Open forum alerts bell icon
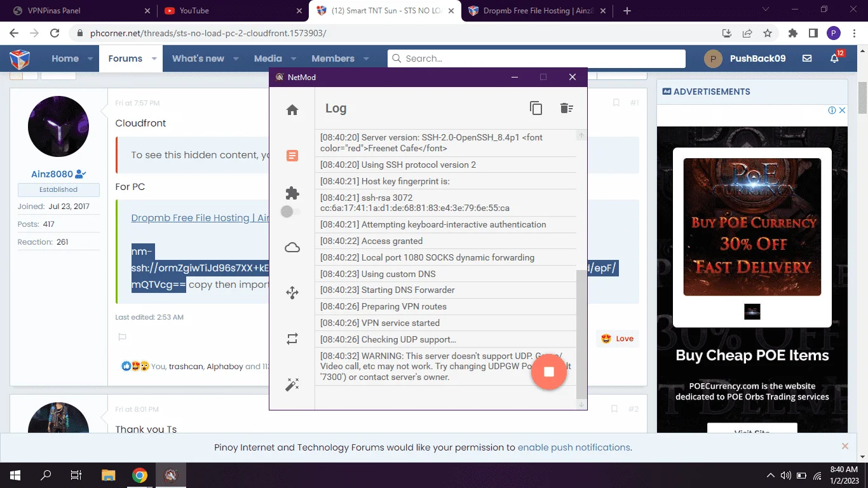This screenshot has width=868, height=488. click(x=835, y=58)
